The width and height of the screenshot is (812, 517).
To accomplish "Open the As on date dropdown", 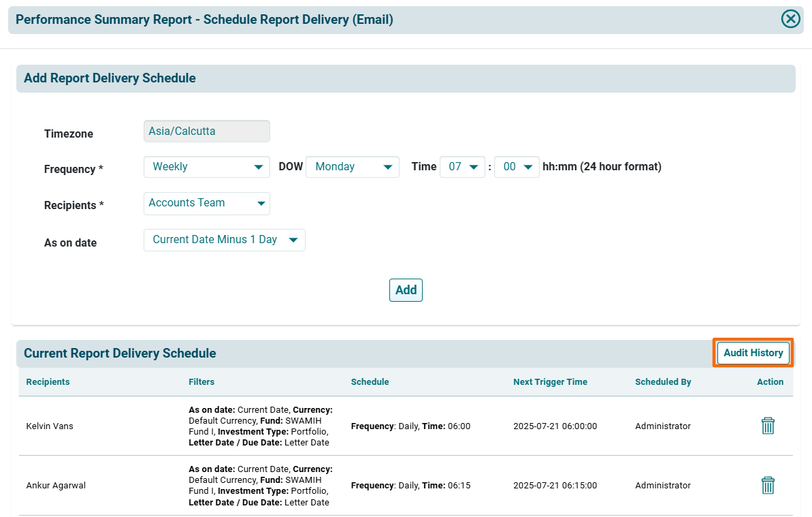I will (x=224, y=240).
